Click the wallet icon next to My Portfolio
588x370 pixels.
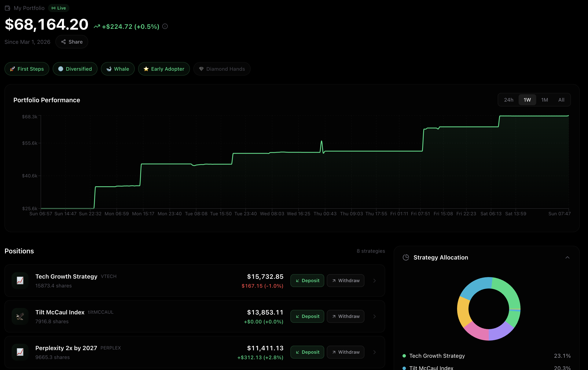tap(8, 8)
